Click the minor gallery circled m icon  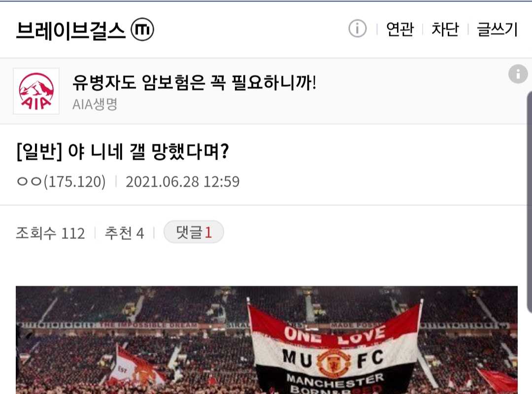tap(142, 29)
